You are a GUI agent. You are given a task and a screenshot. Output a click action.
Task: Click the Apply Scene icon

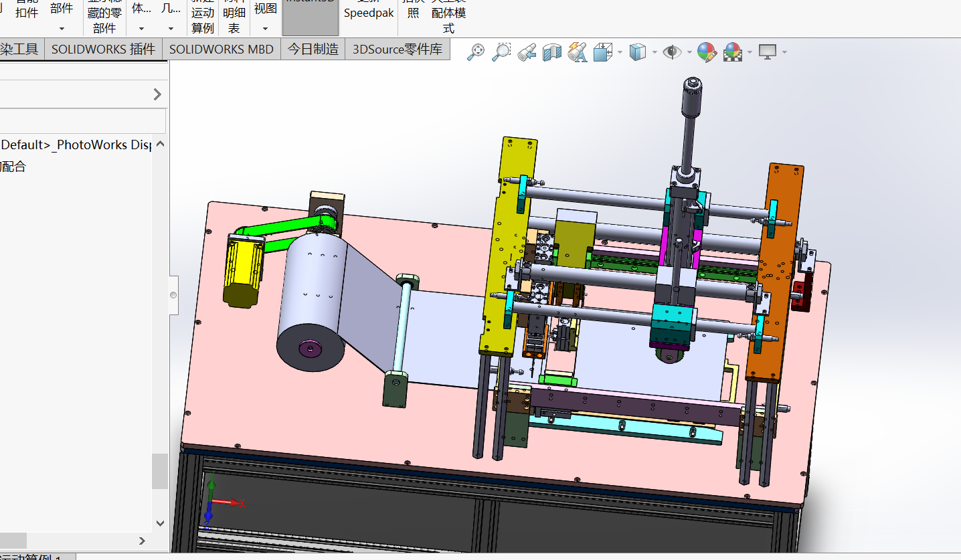tap(733, 52)
